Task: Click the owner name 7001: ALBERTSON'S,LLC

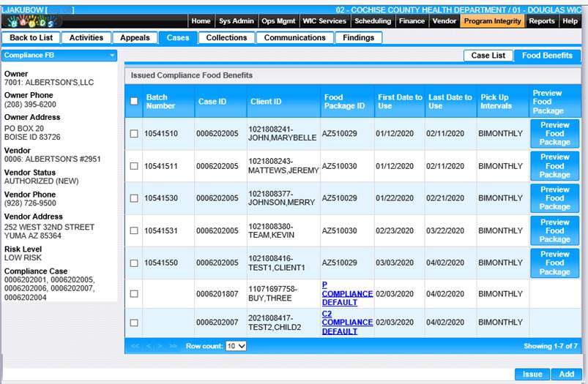Action: coord(49,83)
